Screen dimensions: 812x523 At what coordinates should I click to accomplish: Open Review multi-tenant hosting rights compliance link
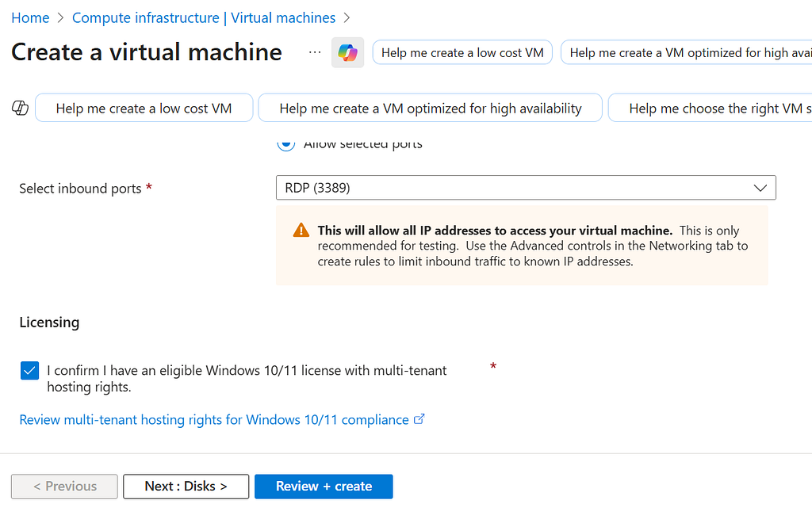pyautogui.click(x=214, y=419)
